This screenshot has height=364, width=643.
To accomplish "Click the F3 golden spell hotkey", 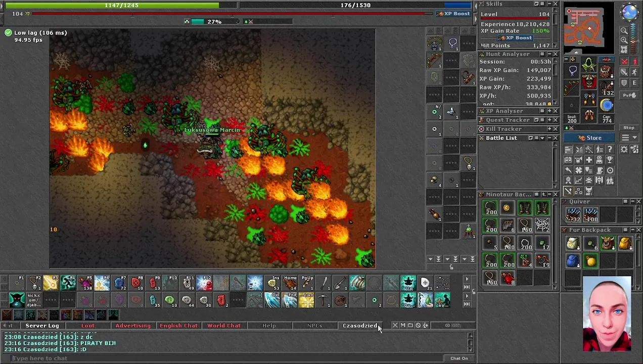I will (51, 283).
